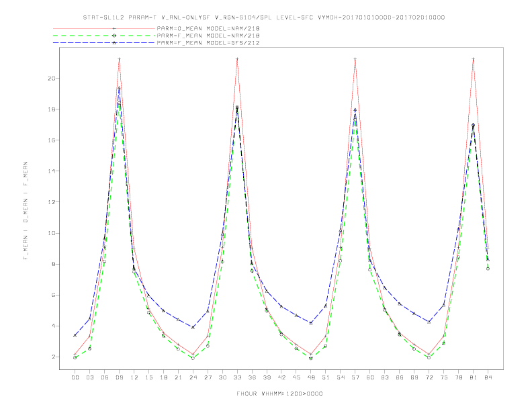Viewport: 532px width, 411px height.
Task: Click x-axis tick label 45
Action: pos(296,377)
